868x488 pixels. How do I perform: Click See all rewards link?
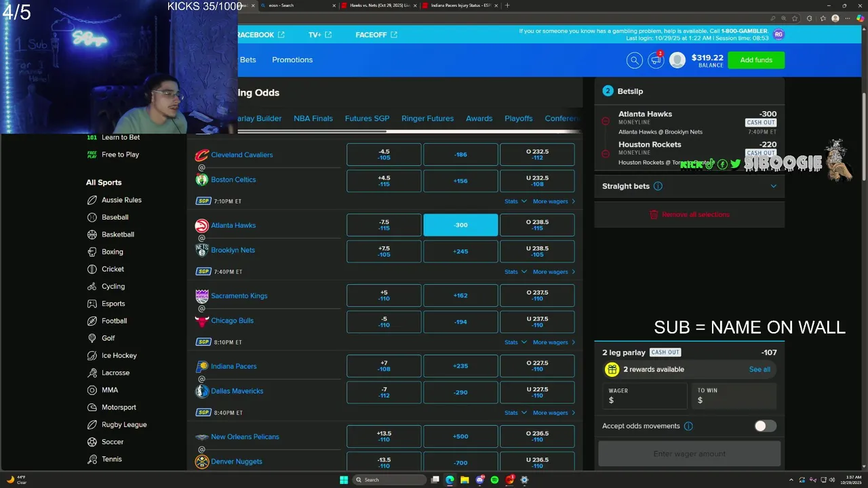(759, 369)
